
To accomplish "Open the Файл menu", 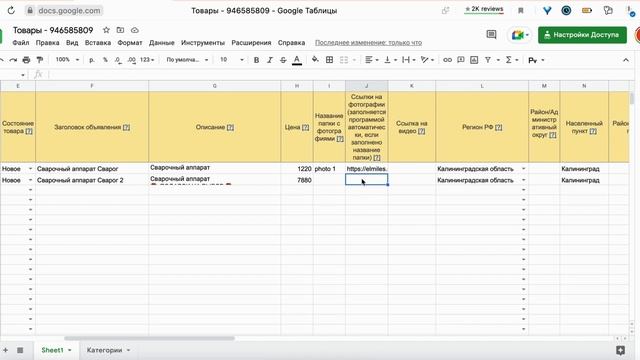I will 21,42.
